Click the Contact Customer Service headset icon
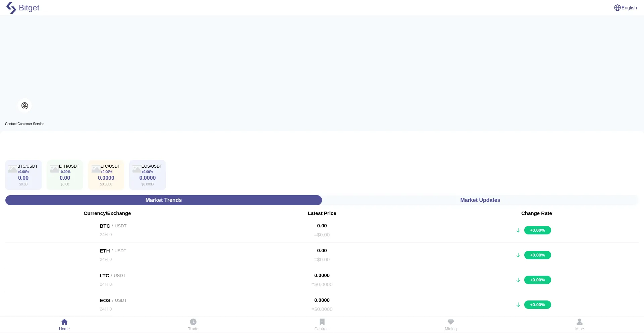 click(x=24, y=106)
